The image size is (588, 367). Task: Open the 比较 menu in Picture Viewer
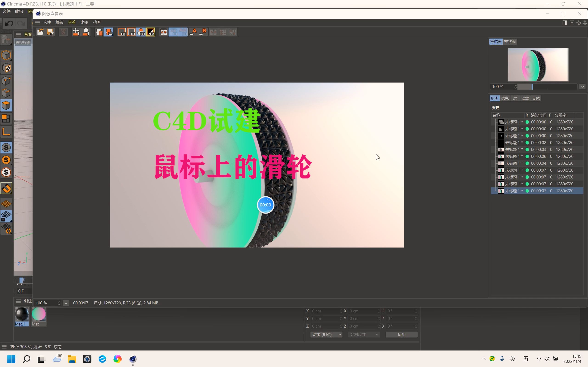[x=84, y=22]
